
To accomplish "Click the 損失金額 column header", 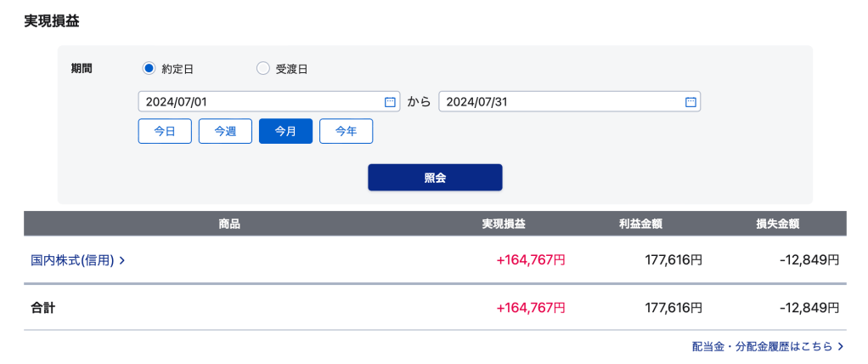I will pyautogui.click(x=777, y=225).
